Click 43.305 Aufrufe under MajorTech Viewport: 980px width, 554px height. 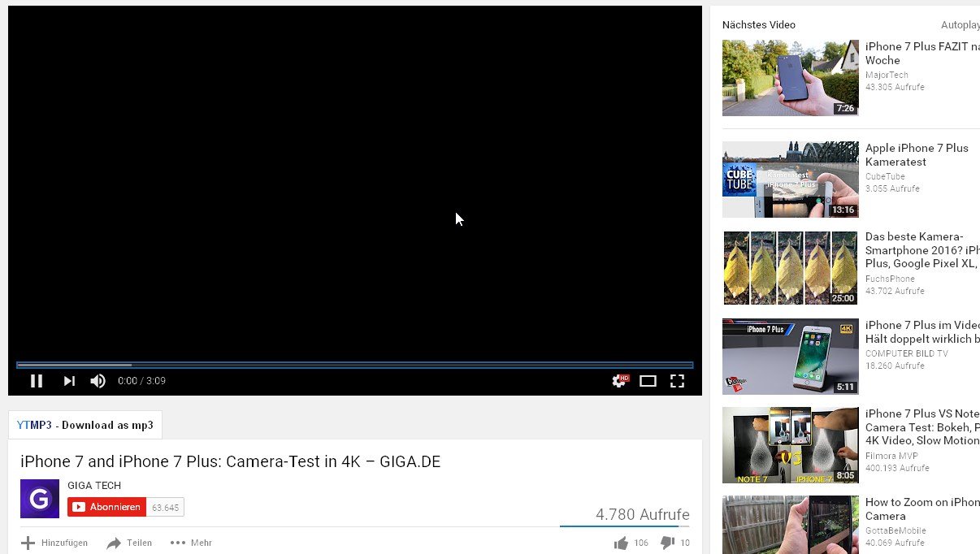point(895,87)
